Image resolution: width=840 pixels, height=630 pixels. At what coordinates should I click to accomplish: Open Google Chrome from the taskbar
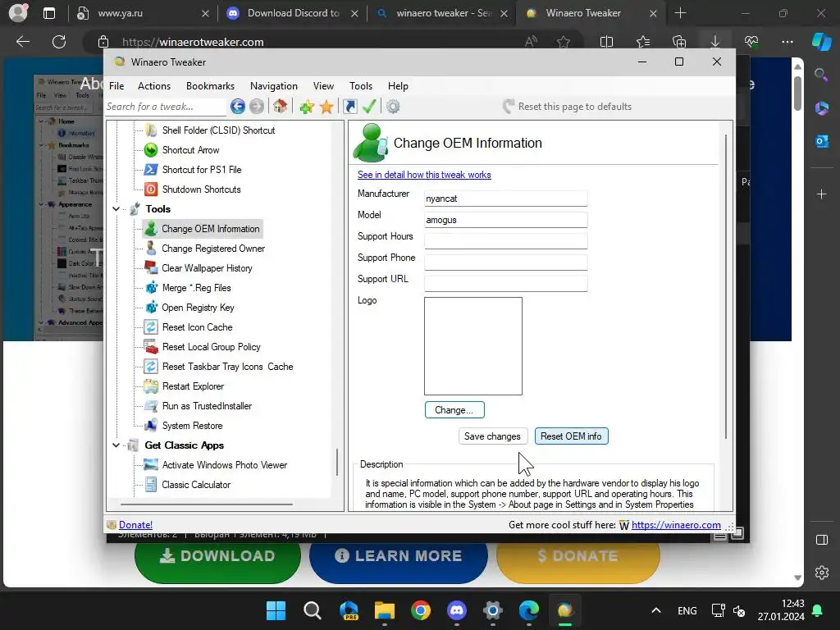[421, 610]
